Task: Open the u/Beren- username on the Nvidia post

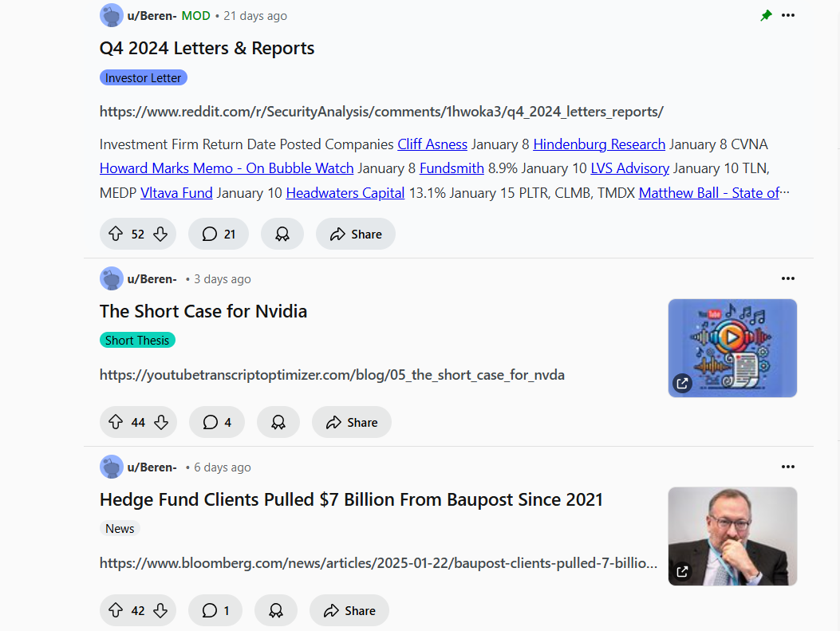Action: click(152, 279)
